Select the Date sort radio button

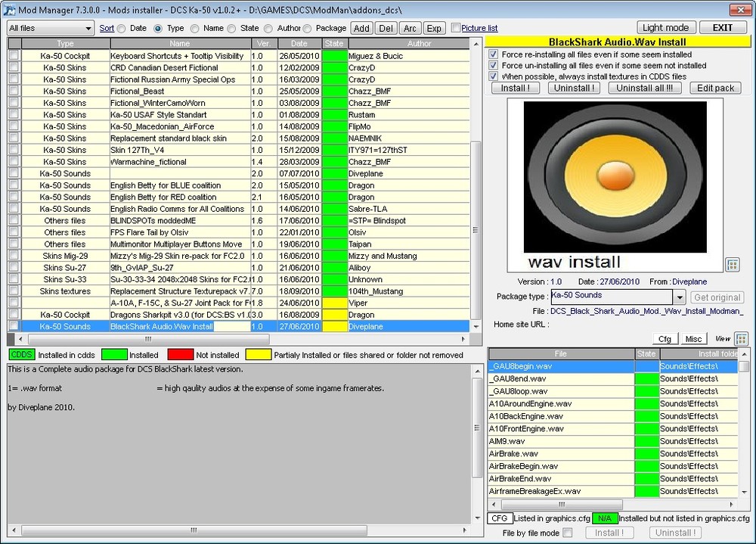point(122,29)
